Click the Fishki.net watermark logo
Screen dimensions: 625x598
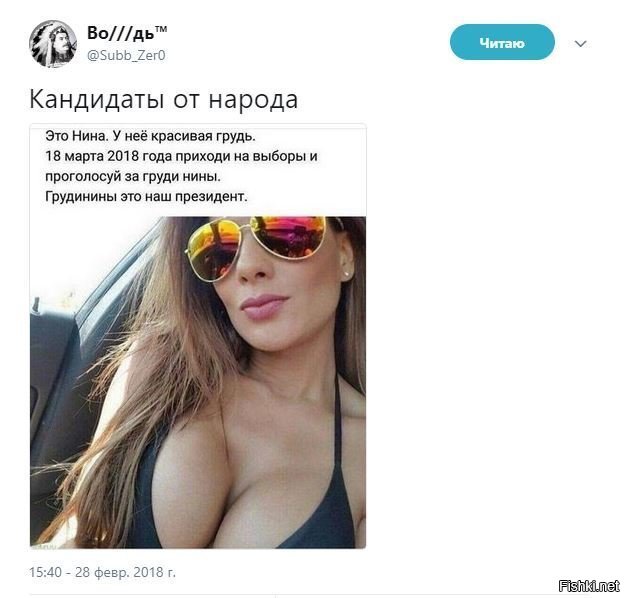pos(589,586)
